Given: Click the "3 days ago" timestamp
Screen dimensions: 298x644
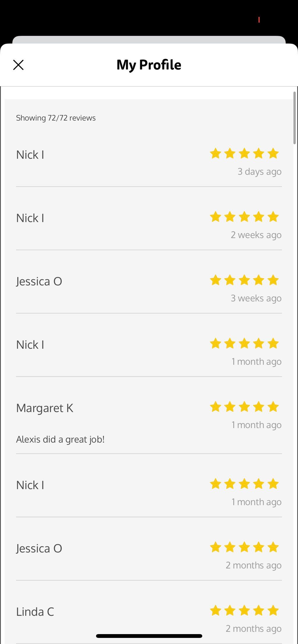Looking at the screenshot, I should coord(260,172).
